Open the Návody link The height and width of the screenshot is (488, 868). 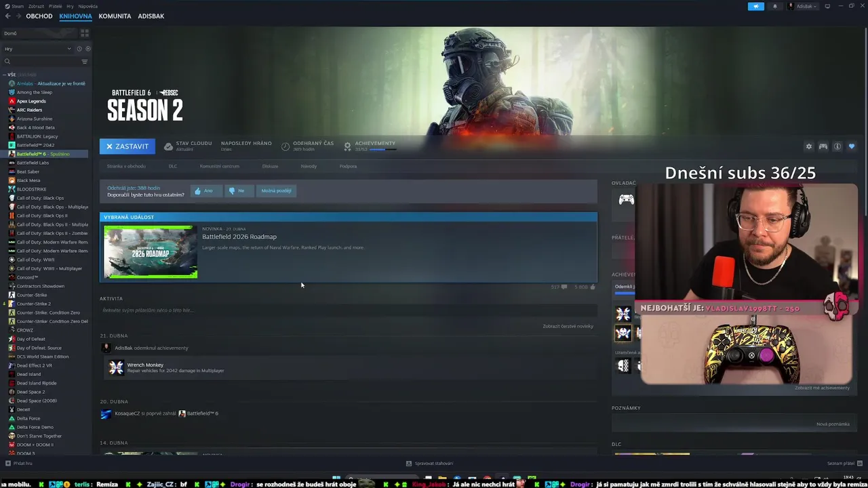point(309,166)
